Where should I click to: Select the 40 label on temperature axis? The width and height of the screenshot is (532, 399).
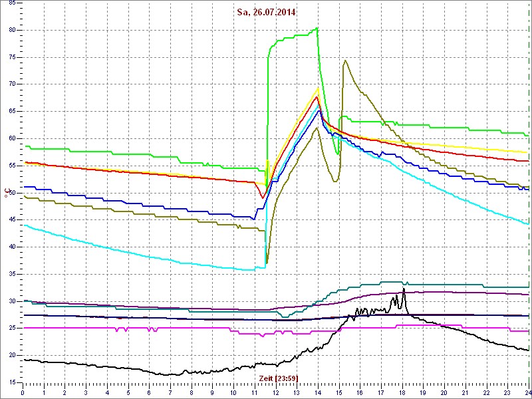click(x=11, y=247)
